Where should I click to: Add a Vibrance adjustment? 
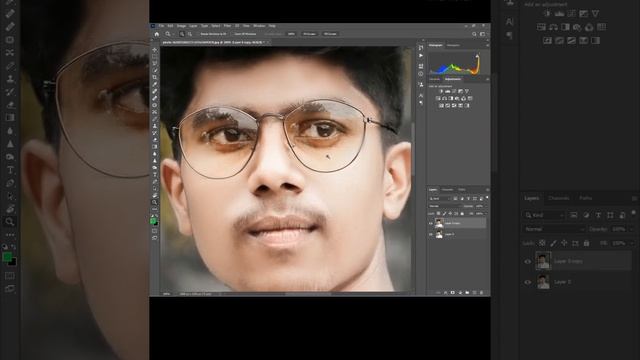(x=467, y=91)
